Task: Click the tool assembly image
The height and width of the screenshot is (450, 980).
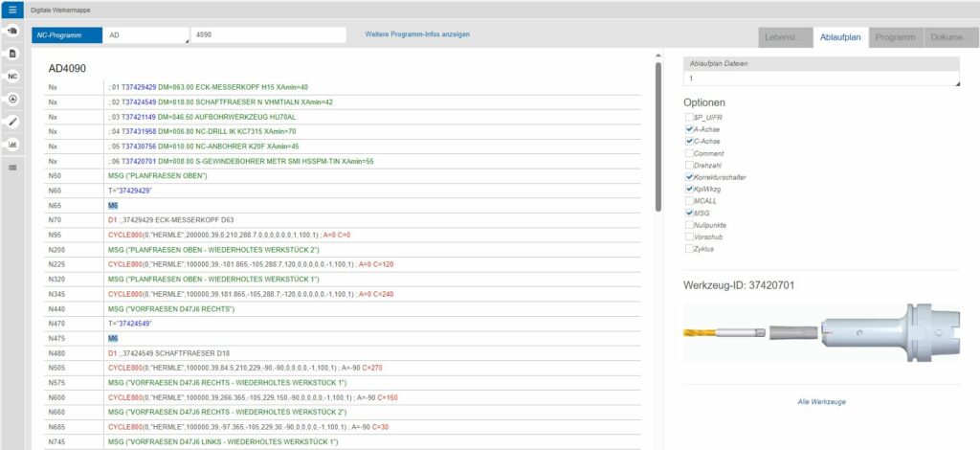Action: point(821,332)
